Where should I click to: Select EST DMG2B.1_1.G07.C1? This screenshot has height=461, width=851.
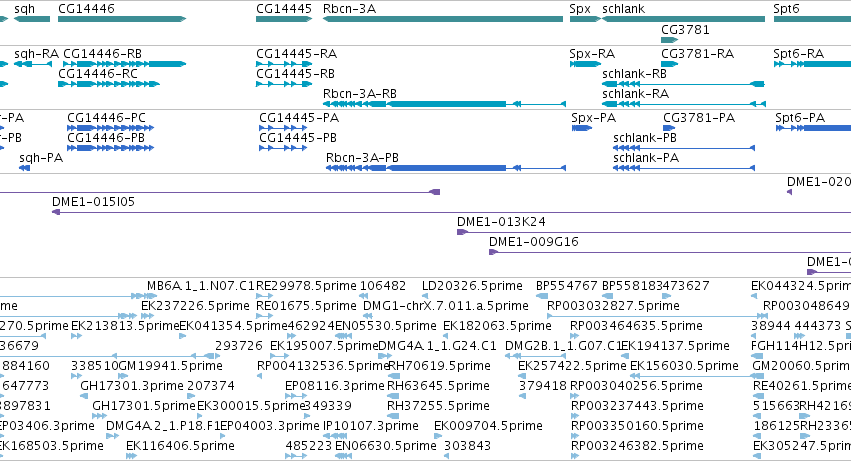click(563, 346)
